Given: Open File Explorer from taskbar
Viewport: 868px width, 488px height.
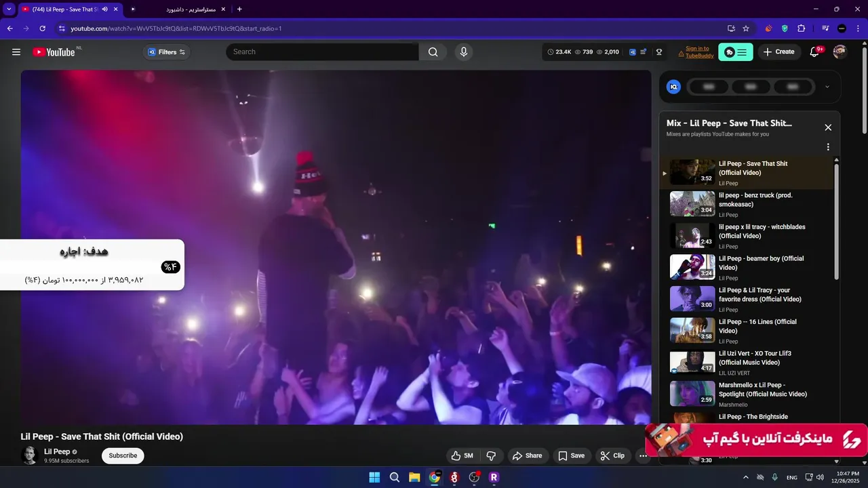Looking at the screenshot, I should coord(414,477).
